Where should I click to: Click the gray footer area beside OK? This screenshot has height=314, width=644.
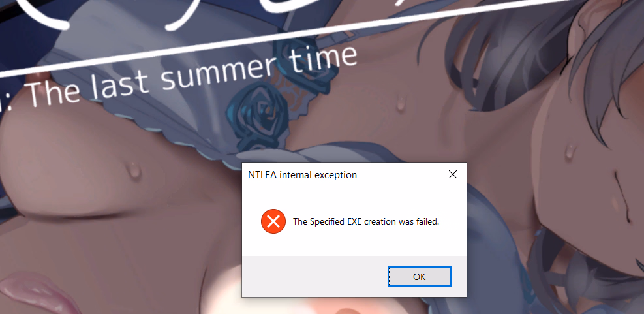(314, 276)
